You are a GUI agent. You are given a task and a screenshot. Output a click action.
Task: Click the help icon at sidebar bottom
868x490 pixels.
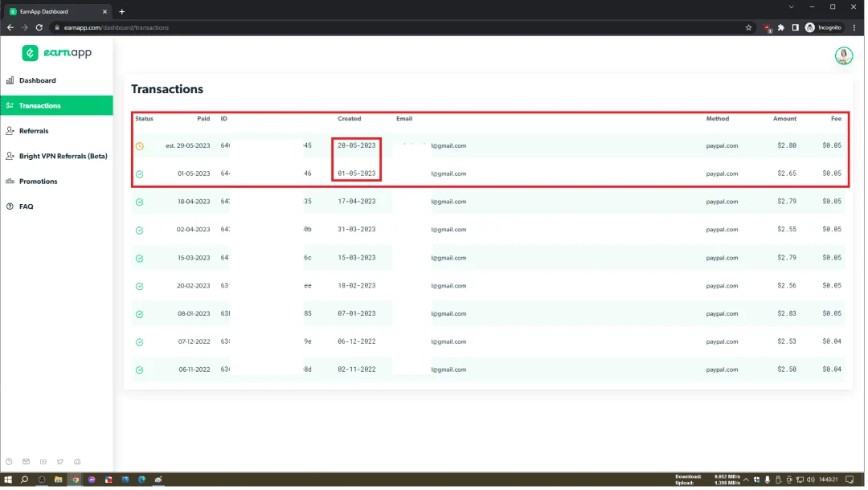click(x=9, y=463)
